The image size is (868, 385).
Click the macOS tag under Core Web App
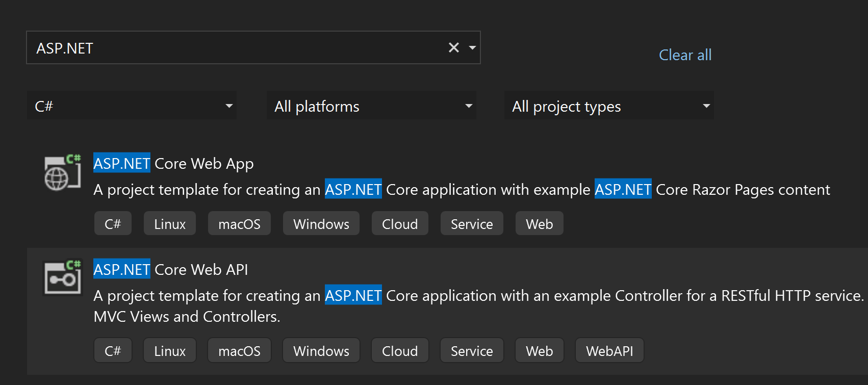pyautogui.click(x=239, y=224)
